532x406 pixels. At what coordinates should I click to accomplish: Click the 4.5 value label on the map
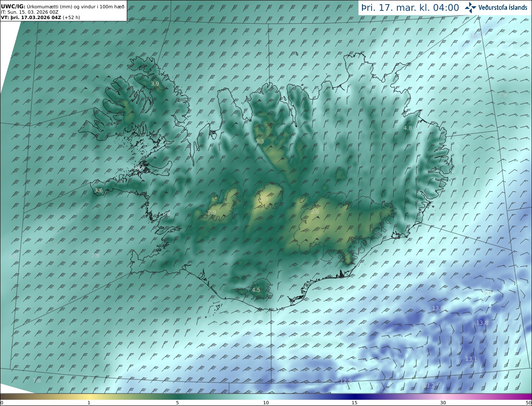[256, 290]
